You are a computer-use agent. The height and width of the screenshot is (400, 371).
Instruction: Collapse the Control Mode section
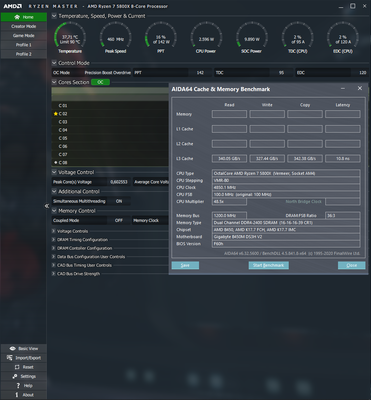(x=54, y=63)
